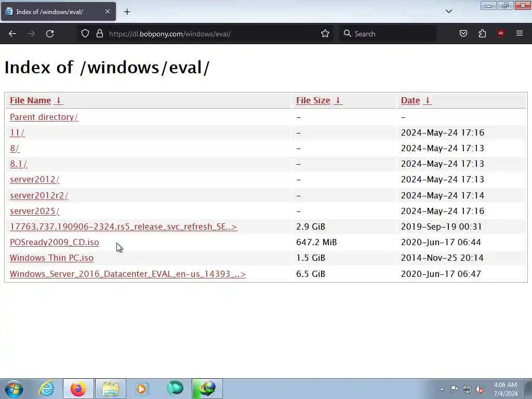Click the 2019-Sep-19 00:31 date cell

[x=441, y=227]
